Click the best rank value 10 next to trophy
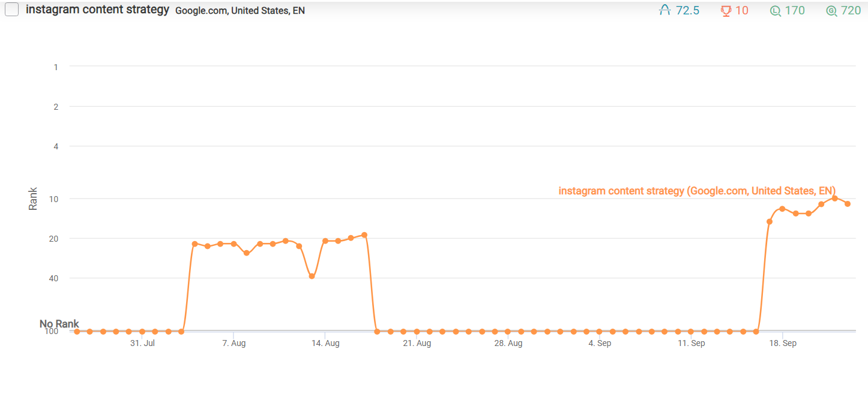 [742, 10]
